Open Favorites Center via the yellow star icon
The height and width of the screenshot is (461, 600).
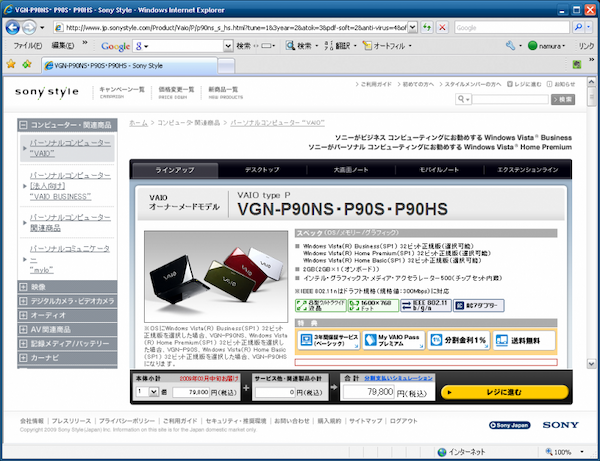pos(11,64)
